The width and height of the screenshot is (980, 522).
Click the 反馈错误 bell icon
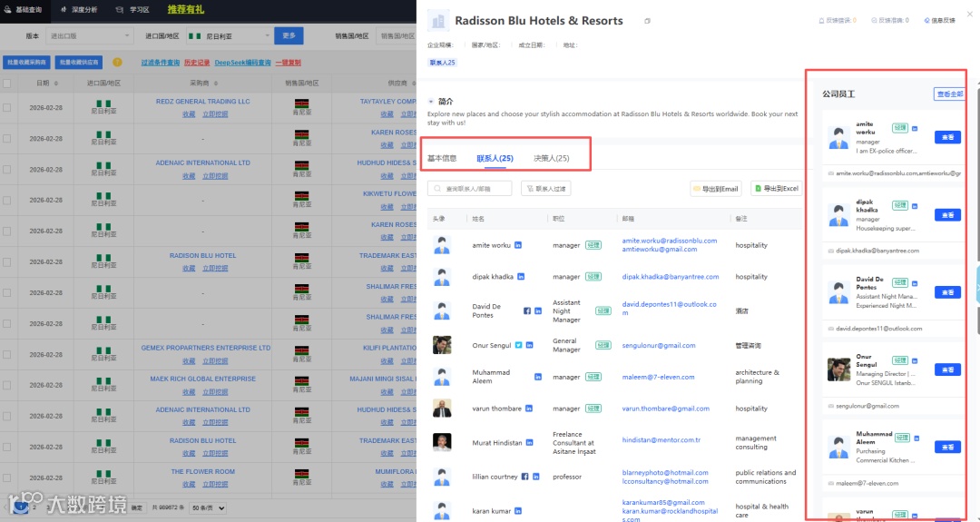(821, 21)
